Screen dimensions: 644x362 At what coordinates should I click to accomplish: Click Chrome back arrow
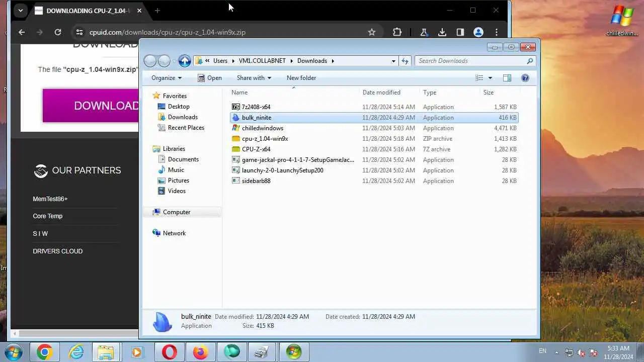[x=22, y=32]
